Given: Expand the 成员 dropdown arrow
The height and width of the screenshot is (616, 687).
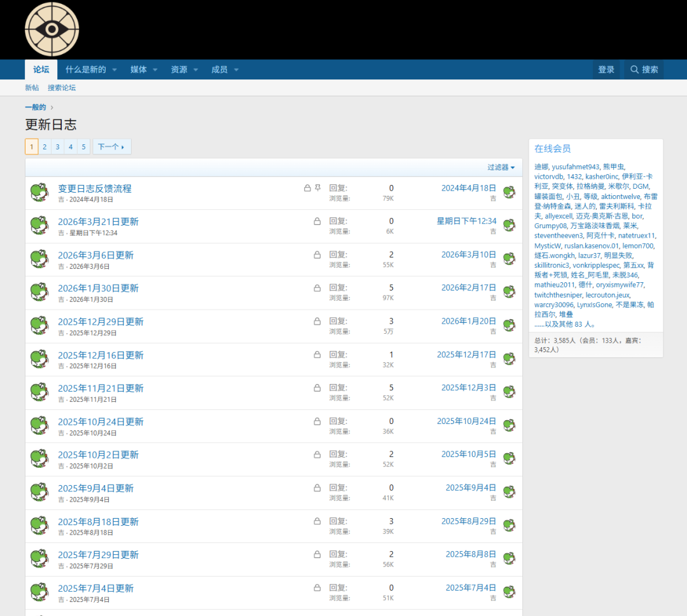Looking at the screenshot, I should click(x=236, y=70).
